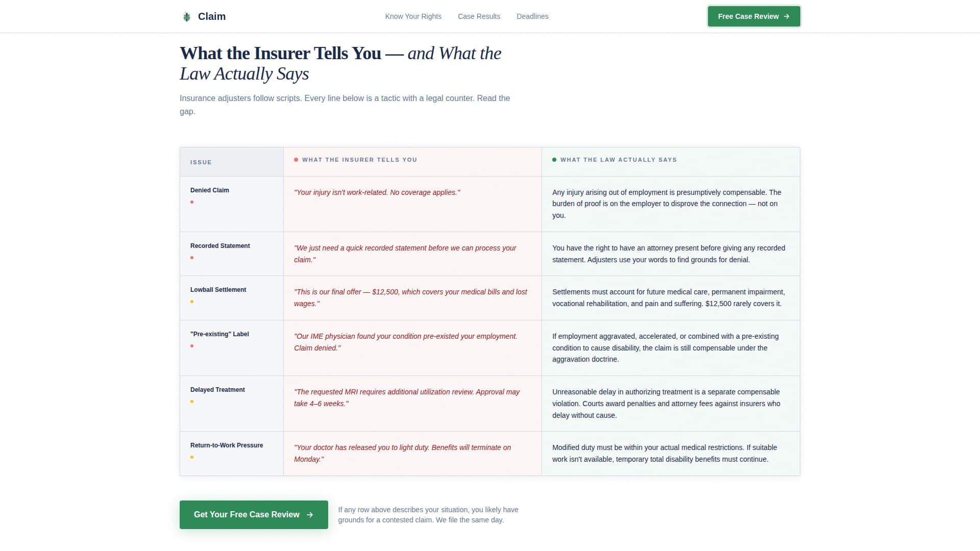Click the red dot in the insurer column header

[296, 160]
